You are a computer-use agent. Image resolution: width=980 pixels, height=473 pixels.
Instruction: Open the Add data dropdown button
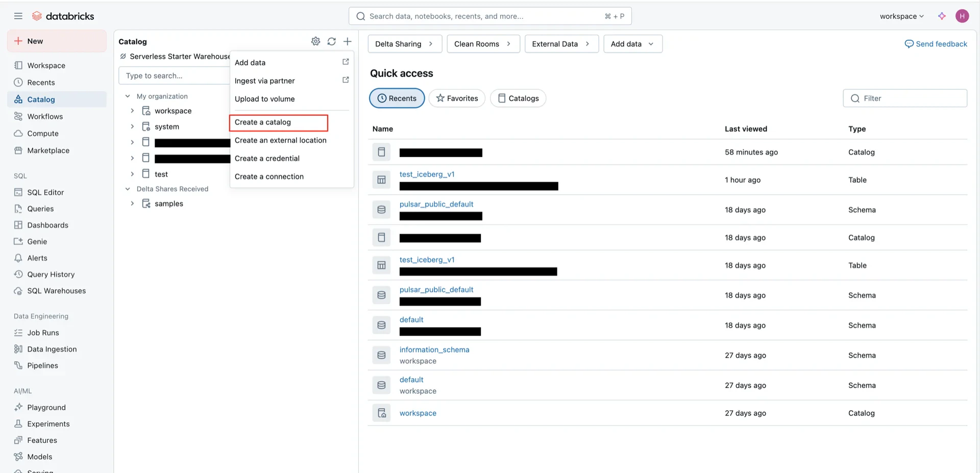point(633,44)
